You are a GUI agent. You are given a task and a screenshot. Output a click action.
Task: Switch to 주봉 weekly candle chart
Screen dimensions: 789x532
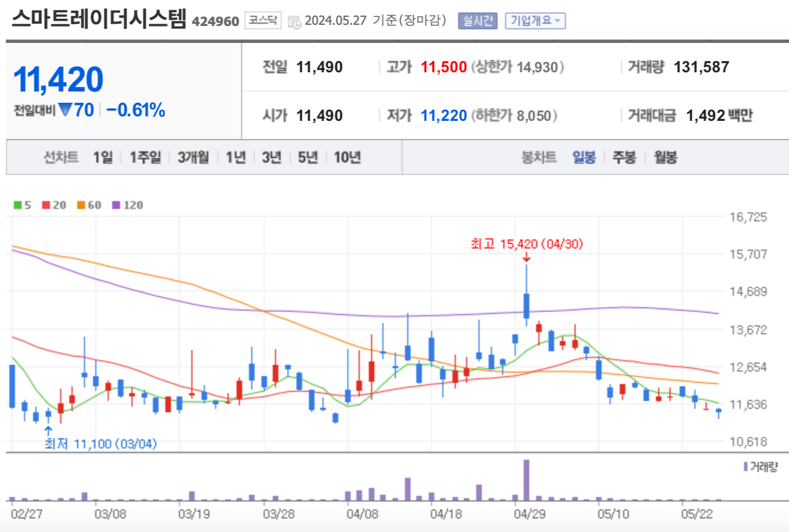[625, 157]
